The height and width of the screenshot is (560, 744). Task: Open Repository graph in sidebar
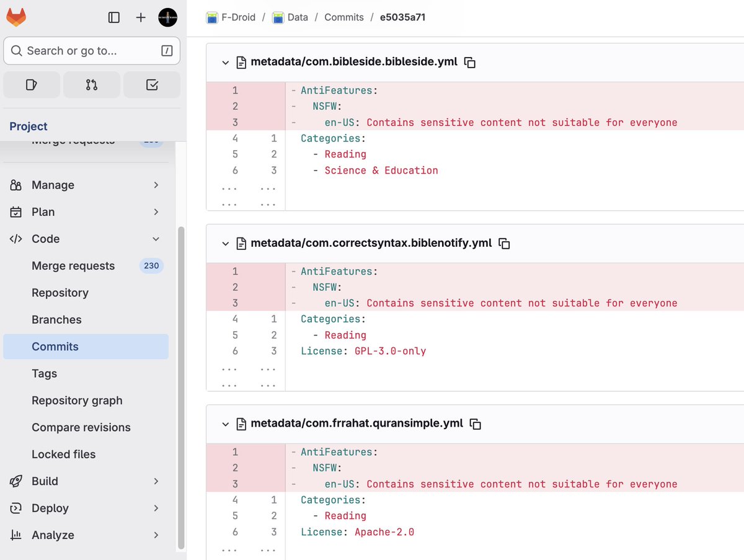tap(86, 401)
